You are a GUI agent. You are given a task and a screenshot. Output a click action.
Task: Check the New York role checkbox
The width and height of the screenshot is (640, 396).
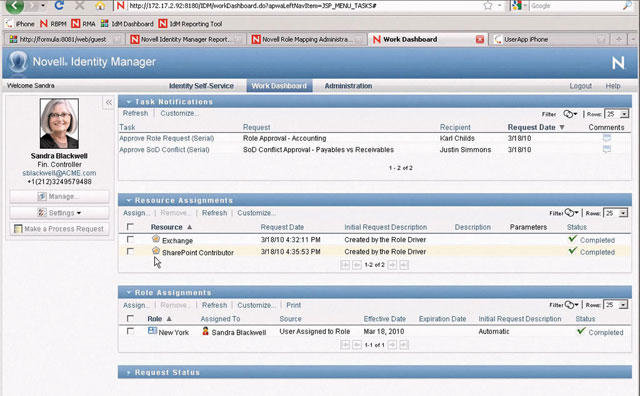coord(130,331)
